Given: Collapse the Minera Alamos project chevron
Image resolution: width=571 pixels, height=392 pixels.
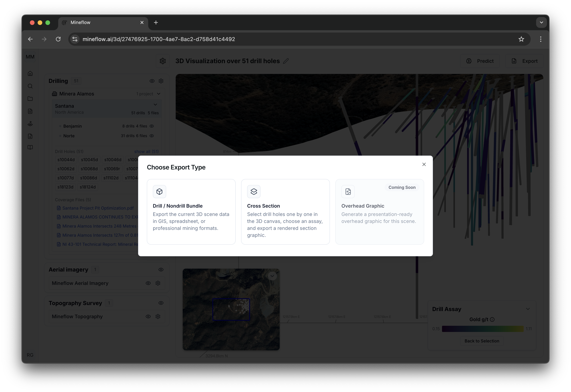Looking at the screenshot, I should tap(159, 94).
